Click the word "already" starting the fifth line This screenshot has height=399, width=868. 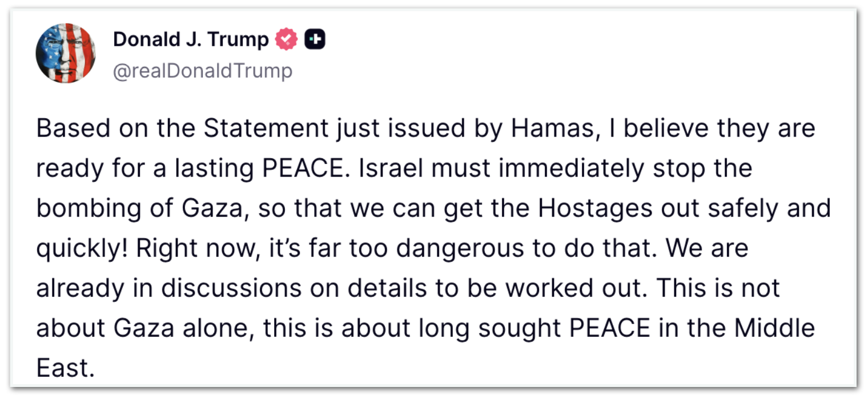click(x=79, y=288)
